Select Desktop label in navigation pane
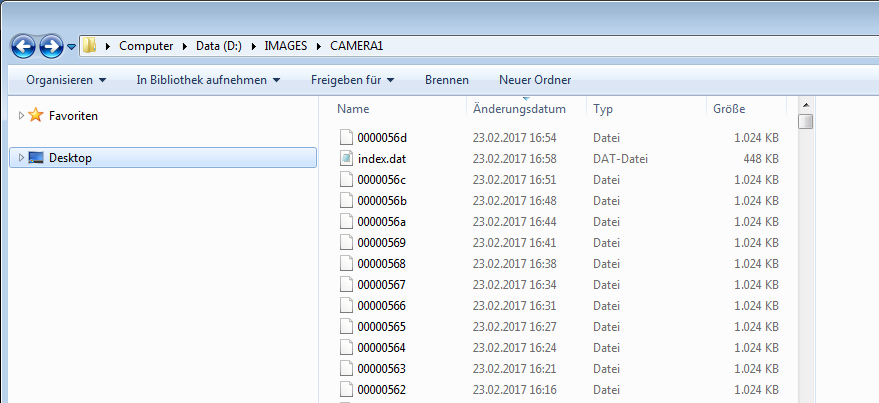This screenshot has width=879, height=403. [x=70, y=158]
